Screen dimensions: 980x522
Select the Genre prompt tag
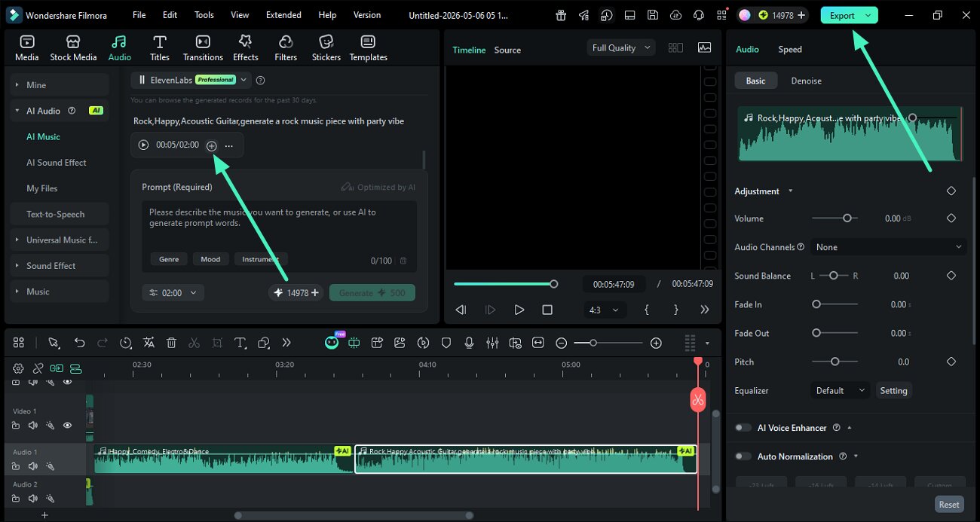169,259
